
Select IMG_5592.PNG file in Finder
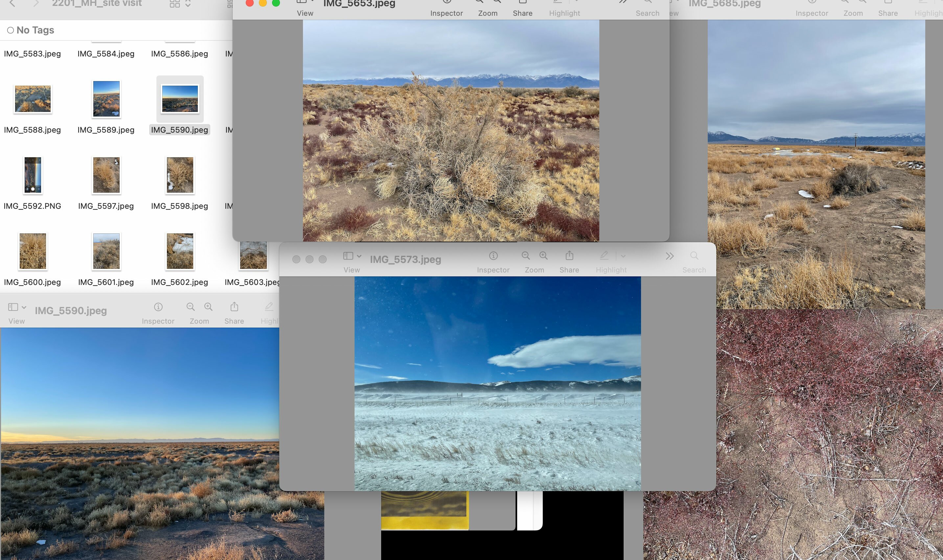click(x=33, y=175)
